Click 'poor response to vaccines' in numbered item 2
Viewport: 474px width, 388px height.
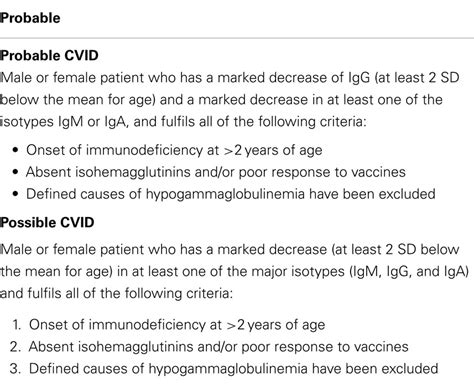pos(325,347)
